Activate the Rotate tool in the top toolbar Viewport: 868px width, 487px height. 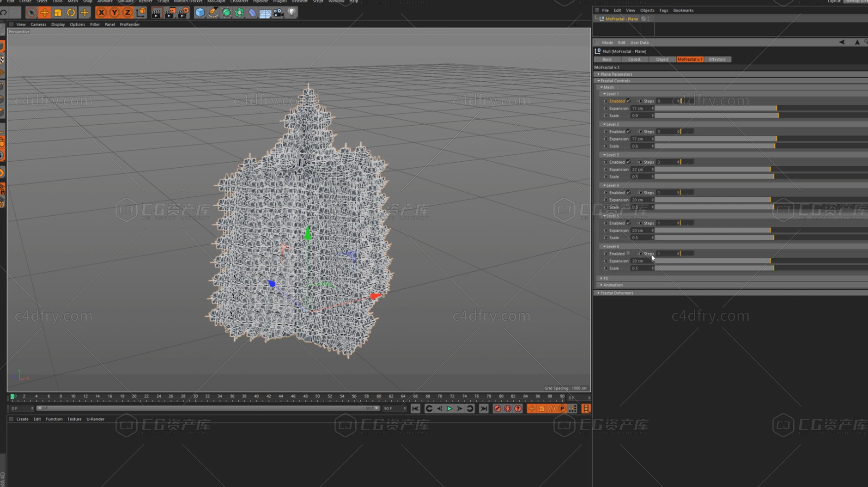71,12
